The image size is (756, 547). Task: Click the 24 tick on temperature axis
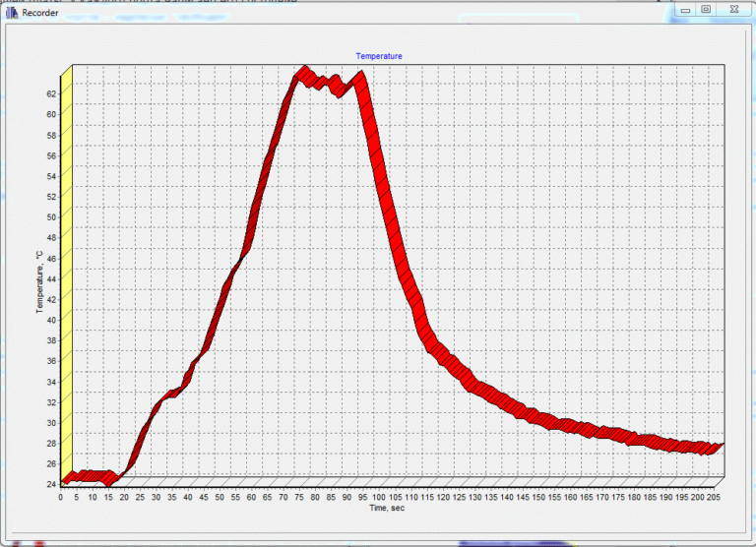[53, 483]
